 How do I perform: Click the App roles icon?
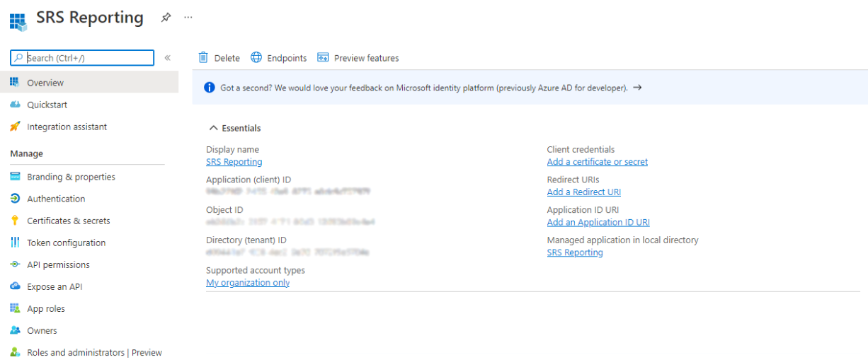15,308
